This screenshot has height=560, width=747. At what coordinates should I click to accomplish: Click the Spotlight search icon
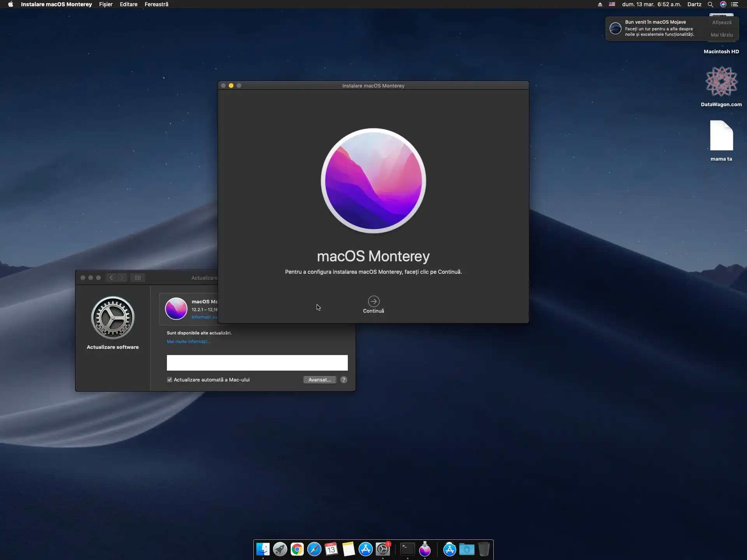710,4
